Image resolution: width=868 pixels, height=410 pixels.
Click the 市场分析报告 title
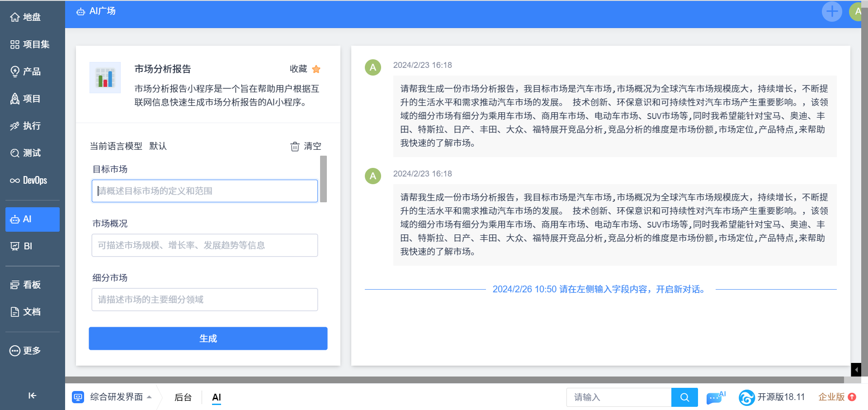[x=163, y=69]
